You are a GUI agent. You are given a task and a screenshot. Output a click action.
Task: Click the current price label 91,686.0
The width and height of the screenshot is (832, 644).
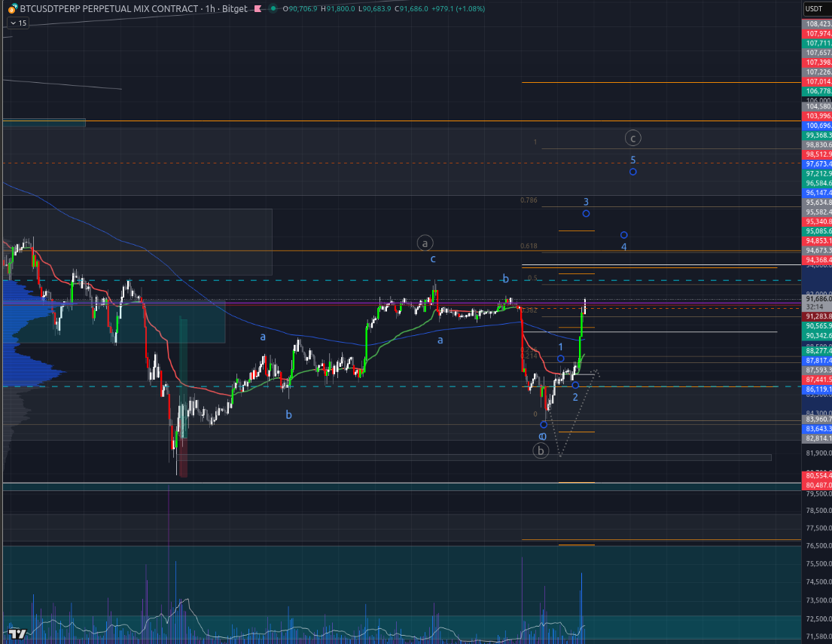point(817,298)
